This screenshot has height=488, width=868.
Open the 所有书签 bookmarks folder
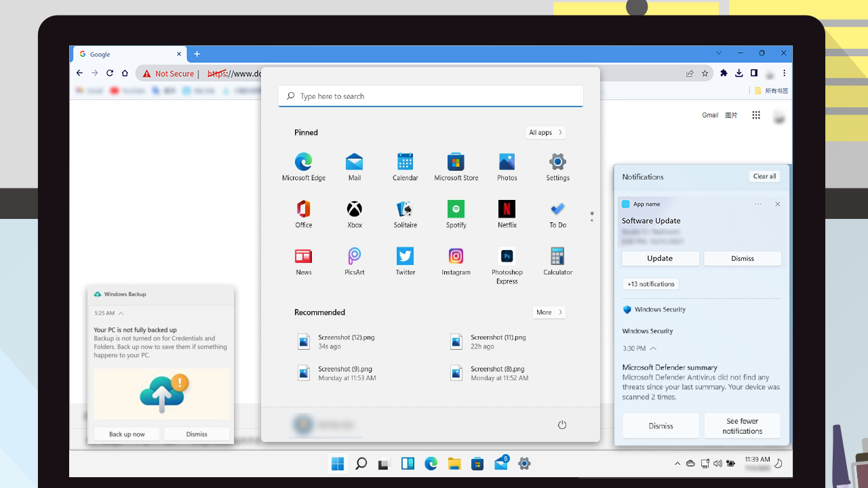point(772,91)
